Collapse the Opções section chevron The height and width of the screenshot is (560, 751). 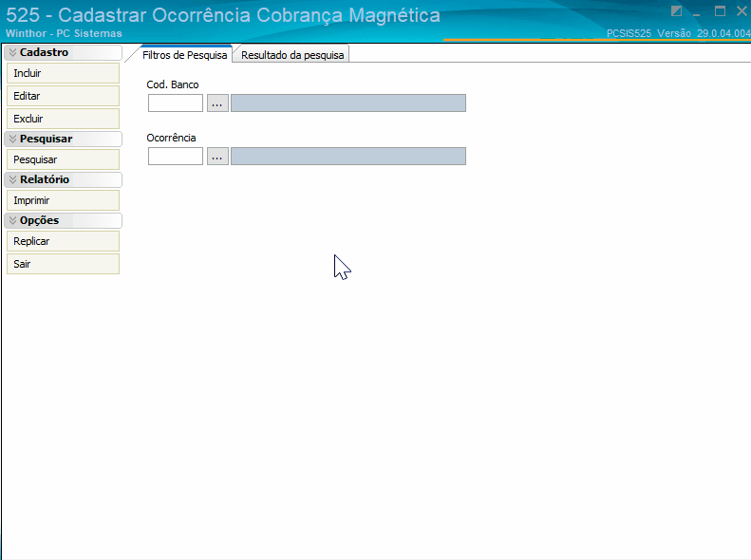13,220
